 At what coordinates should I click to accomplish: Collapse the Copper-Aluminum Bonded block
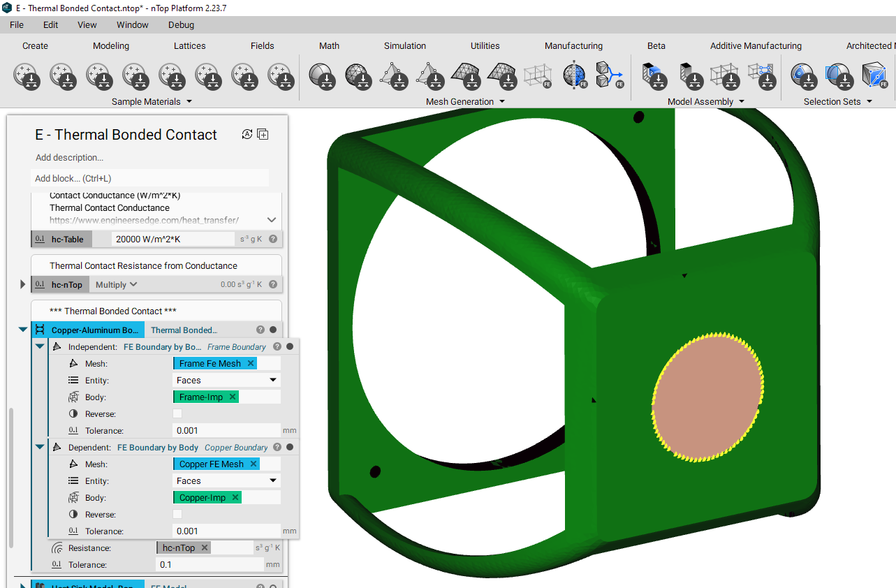point(22,330)
